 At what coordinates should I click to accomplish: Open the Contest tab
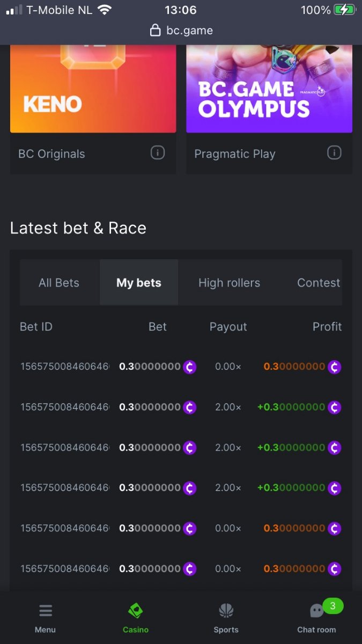coord(319,283)
